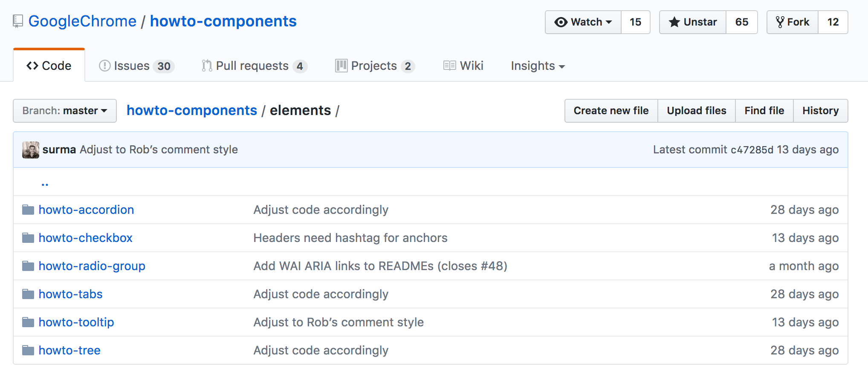Click '28 days ago' timestamp for howto-tabs
Screen dimensions: 868x386
804,294
